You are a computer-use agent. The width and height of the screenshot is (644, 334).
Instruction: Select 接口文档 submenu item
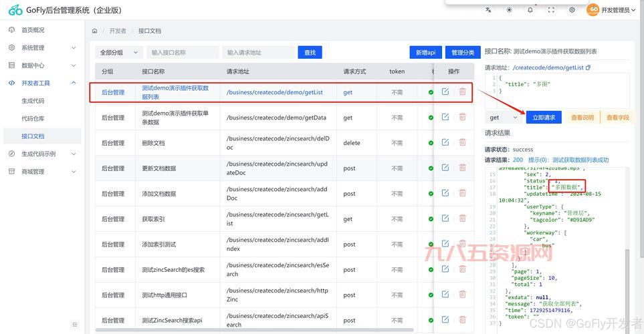pos(42,136)
